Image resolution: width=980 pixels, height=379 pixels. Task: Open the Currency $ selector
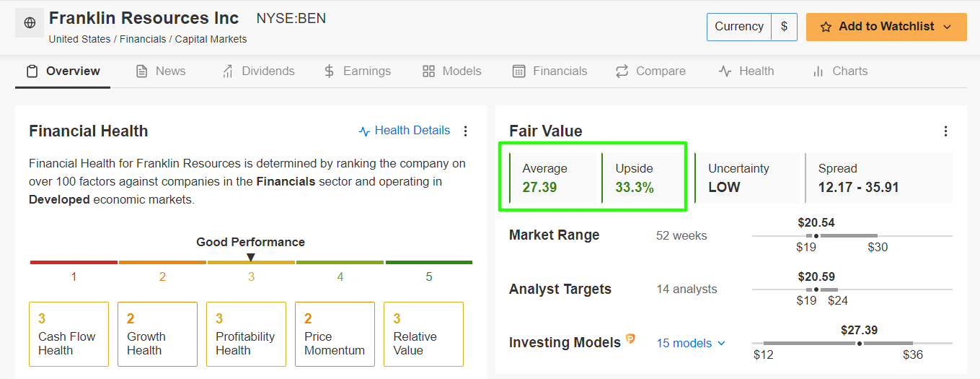[784, 27]
